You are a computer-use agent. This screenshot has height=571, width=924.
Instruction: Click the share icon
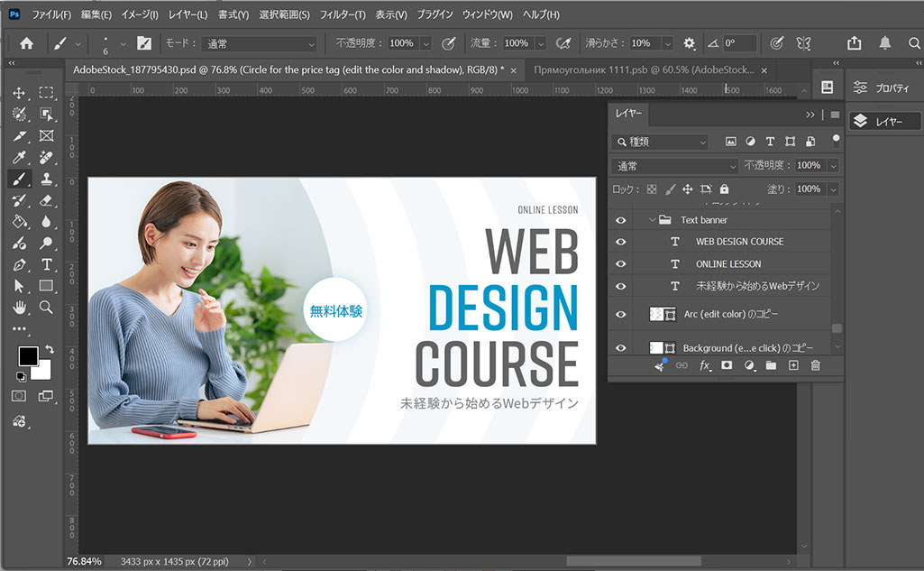tap(854, 43)
